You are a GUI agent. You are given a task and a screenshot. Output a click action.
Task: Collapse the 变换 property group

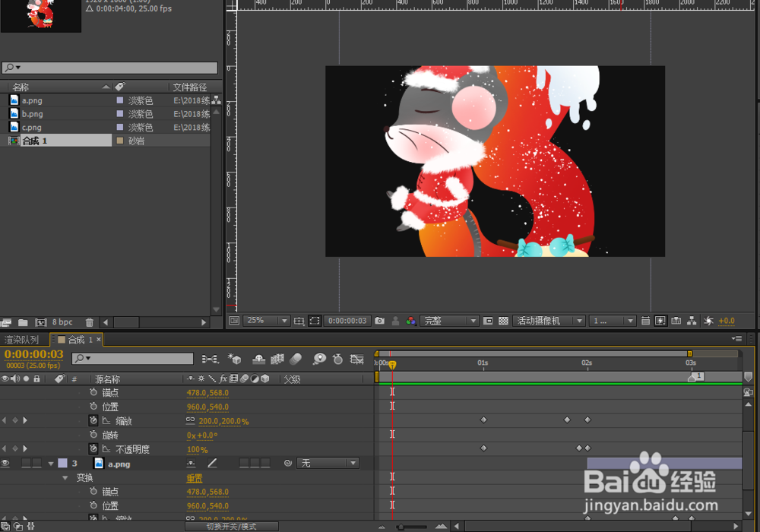pyautogui.click(x=65, y=478)
